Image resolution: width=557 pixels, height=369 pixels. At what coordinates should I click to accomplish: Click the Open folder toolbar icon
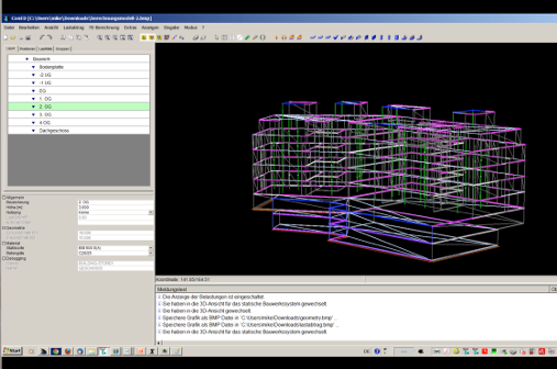[13, 37]
